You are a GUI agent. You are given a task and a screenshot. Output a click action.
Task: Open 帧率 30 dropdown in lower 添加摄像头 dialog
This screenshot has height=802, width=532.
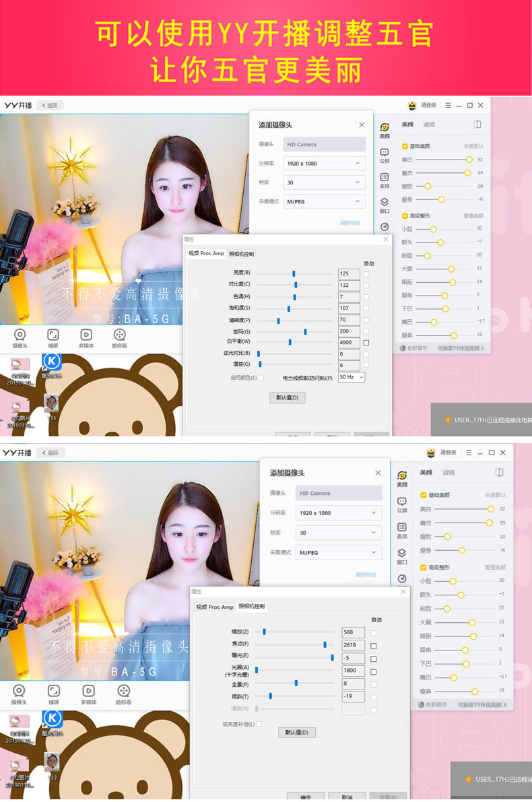339,533
